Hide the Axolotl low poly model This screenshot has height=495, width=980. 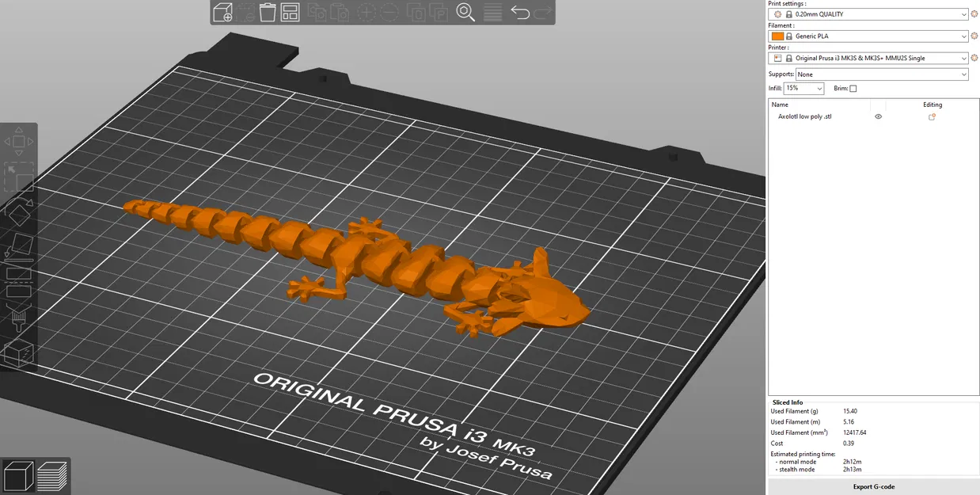pos(878,116)
